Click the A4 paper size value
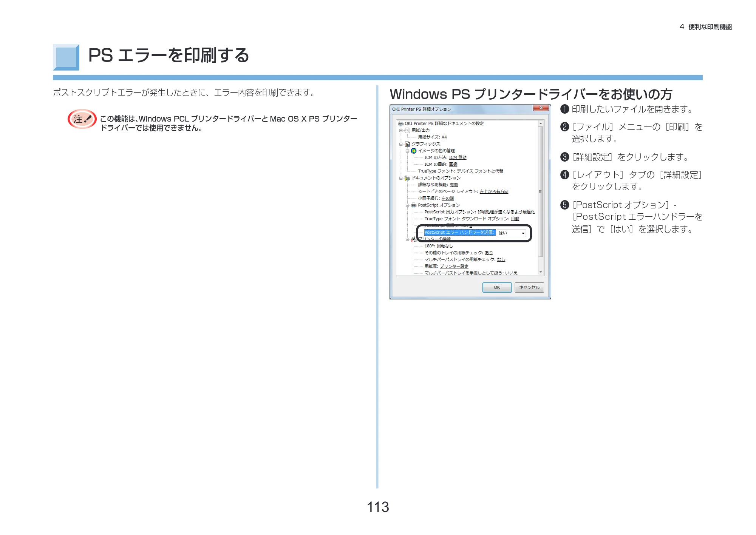This screenshot has width=756, height=535. pos(444,137)
